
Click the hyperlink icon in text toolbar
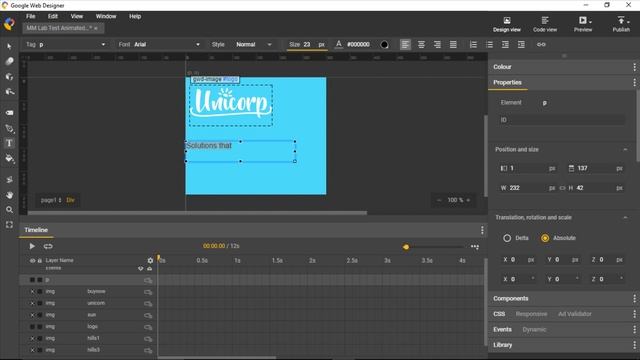coord(541,44)
